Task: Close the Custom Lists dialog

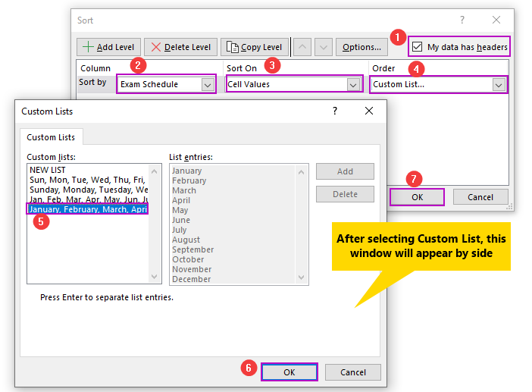Action: click(369, 111)
